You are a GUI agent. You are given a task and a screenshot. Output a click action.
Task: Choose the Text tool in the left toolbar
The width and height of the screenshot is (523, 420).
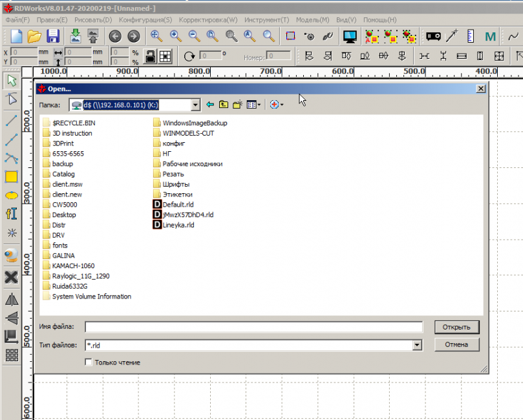(11, 214)
